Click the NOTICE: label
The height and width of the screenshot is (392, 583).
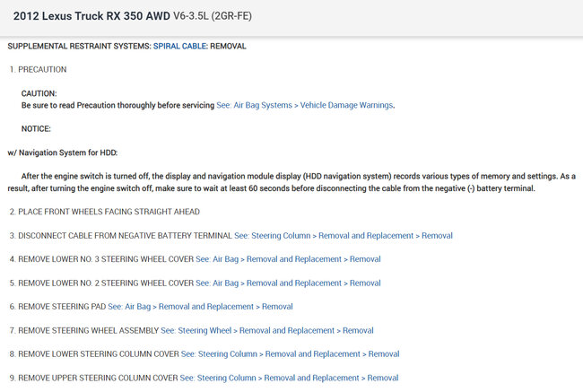pos(36,128)
